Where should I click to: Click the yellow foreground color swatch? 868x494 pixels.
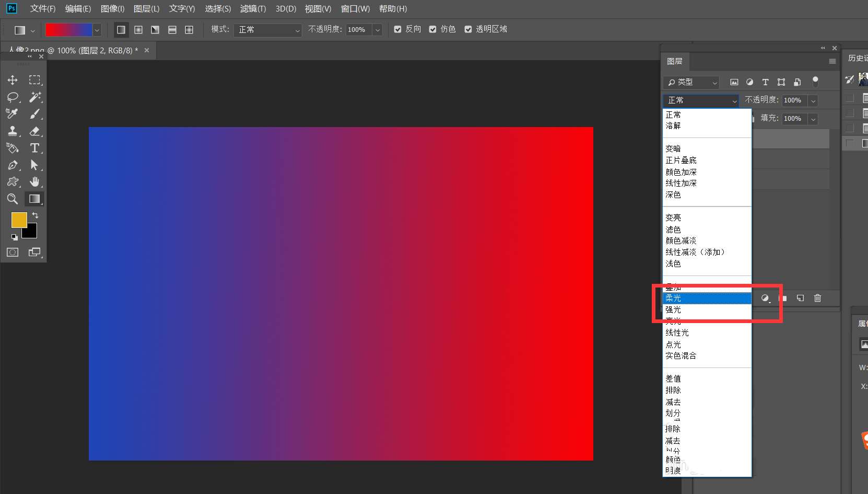[x=18, y=220]
